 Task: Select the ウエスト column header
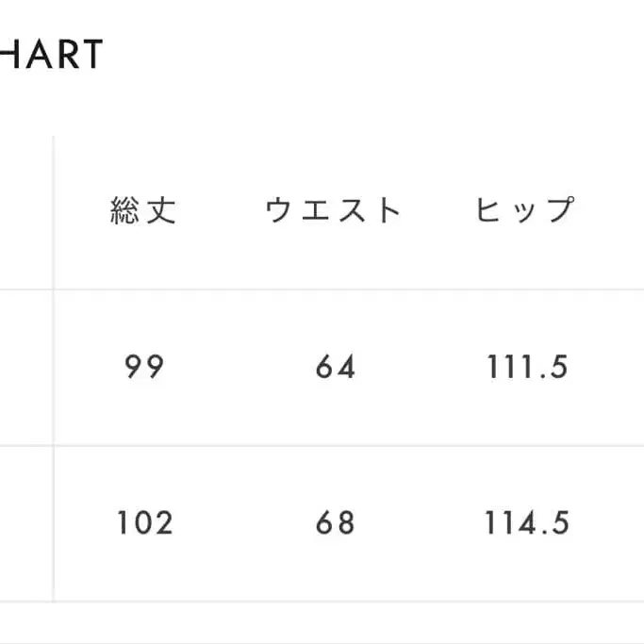pyautogui.click(x=335, y=210)
